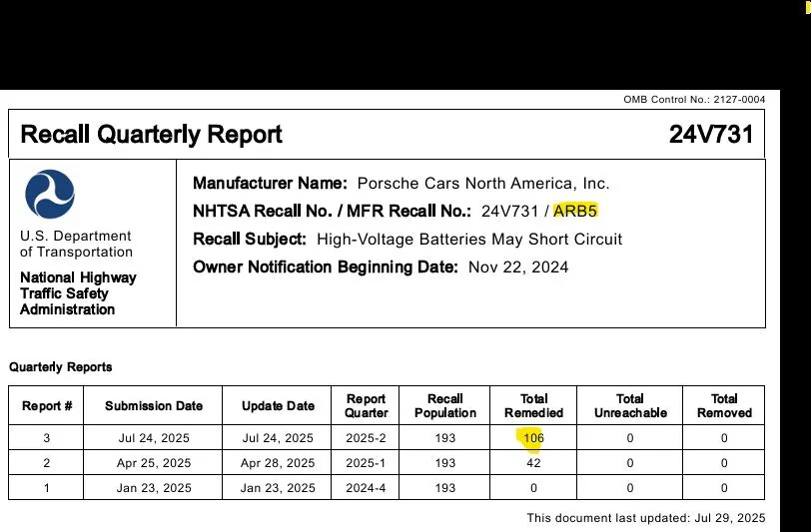Click report number 1 cell
Image resolution: width=811 pixels, height=532 pixels.
click(47, 488)
